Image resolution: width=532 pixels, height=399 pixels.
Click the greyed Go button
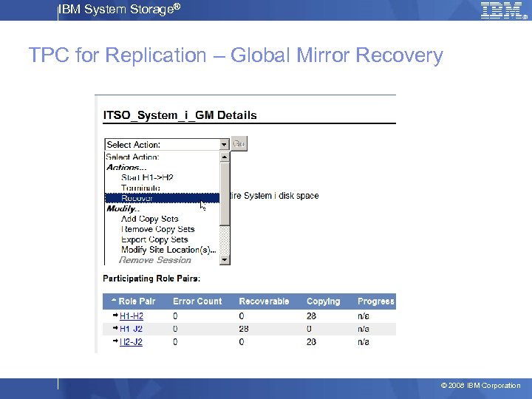coord(239,144)
